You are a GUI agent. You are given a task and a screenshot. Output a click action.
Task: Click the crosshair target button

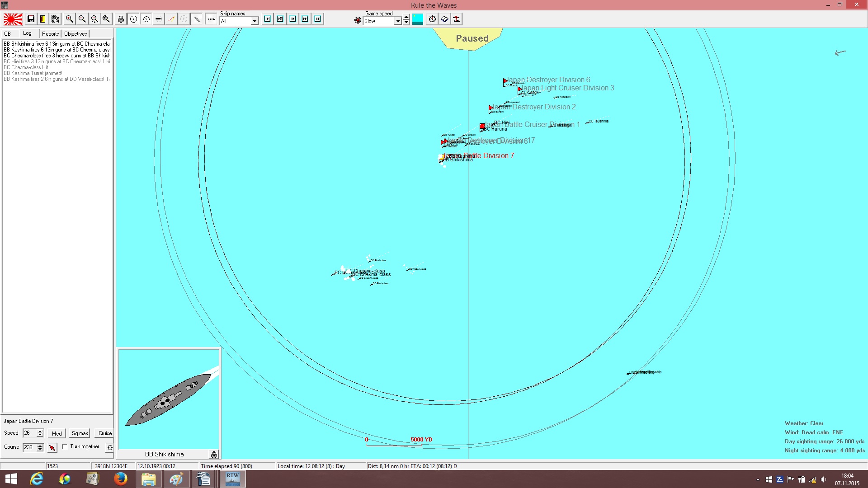tap(110, 447)
